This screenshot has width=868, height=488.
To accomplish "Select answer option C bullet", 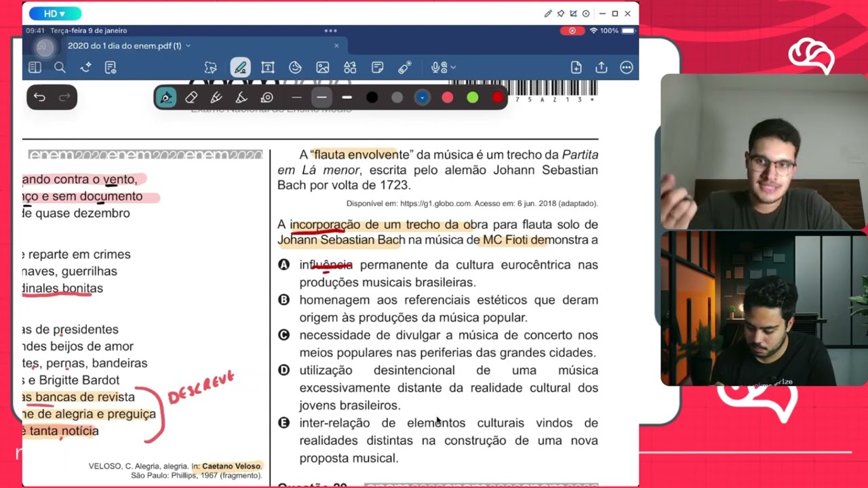I will pyautogui.click(x=284, y=335).
